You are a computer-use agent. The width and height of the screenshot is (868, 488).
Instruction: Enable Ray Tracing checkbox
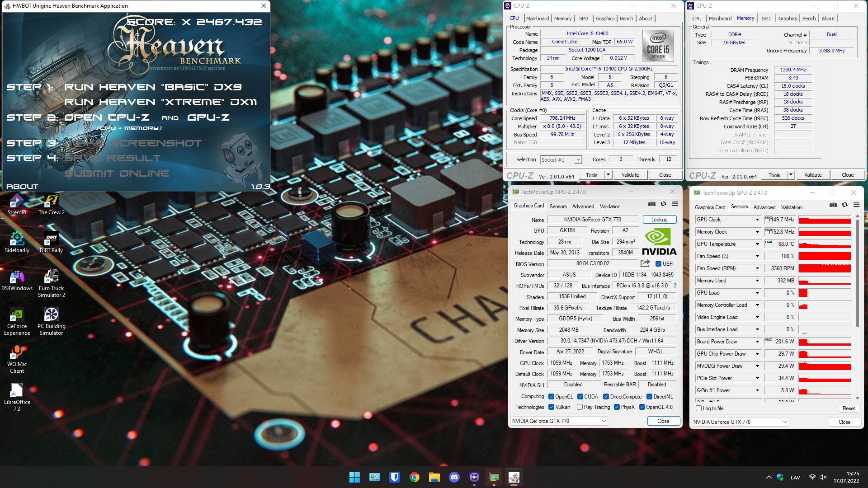point(580,407)
